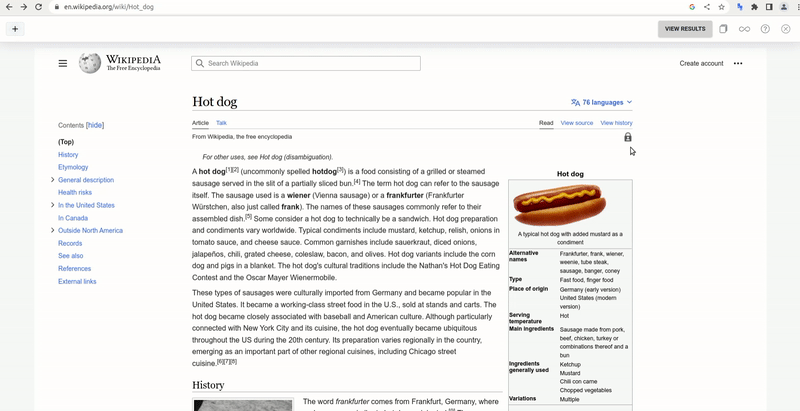
Task: Jump to Records section link
Action: click(x=70, y=243)
